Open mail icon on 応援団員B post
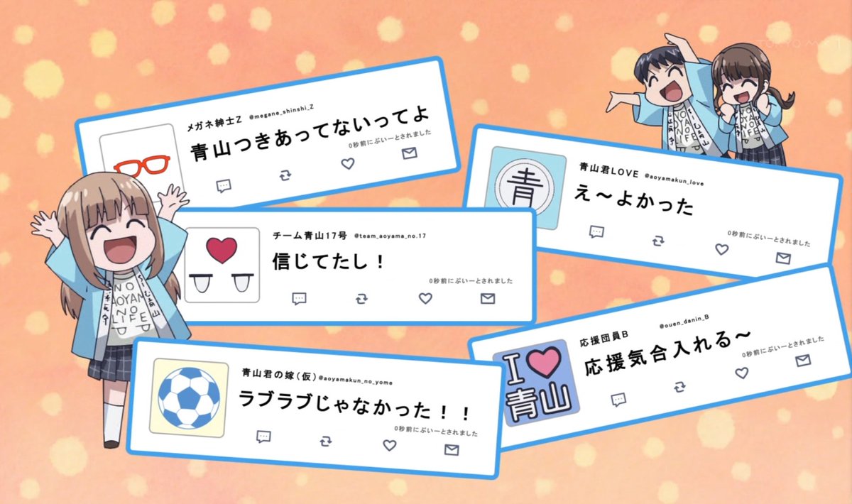This screenshot has height=504, width=852. click(803, 361)
